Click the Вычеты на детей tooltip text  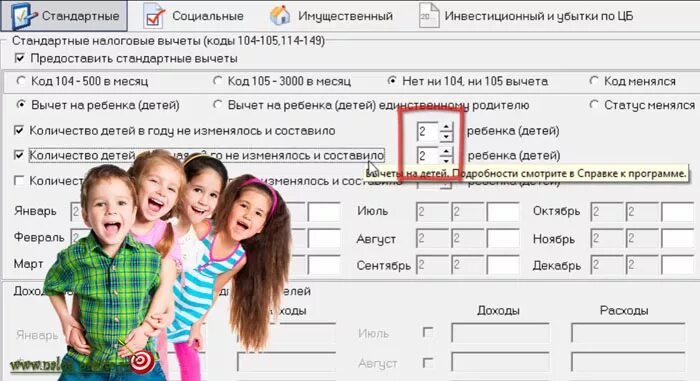526,173
